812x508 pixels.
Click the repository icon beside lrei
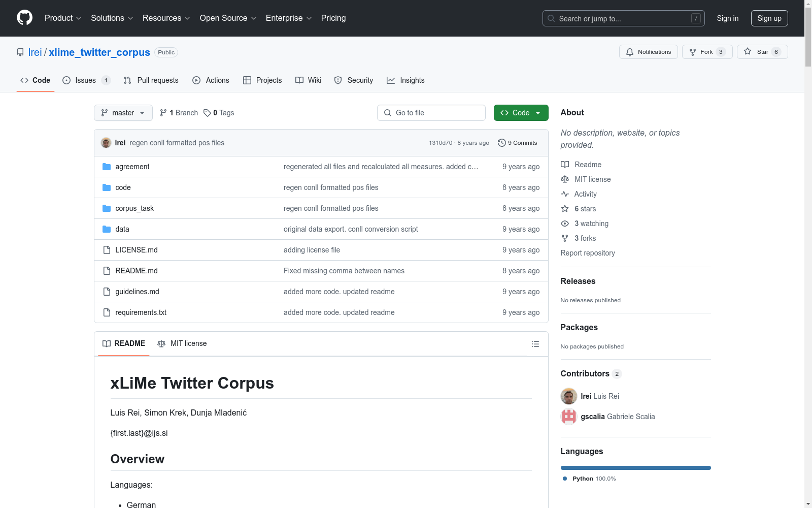[x=20, y=52]
